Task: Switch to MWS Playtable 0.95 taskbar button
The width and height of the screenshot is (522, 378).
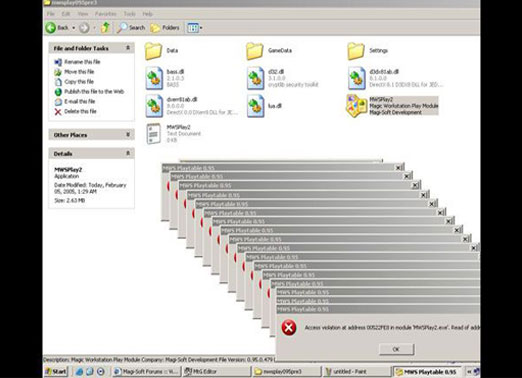Action: click(x=428, y=371)
